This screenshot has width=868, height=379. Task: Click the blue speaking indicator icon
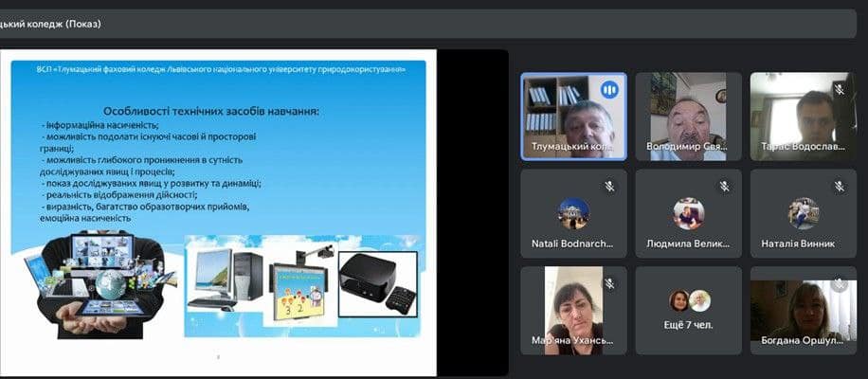click(609, 88)
